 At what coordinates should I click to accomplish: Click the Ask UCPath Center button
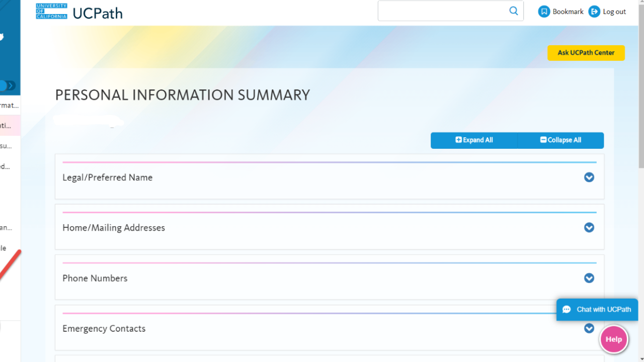(586, 53)
